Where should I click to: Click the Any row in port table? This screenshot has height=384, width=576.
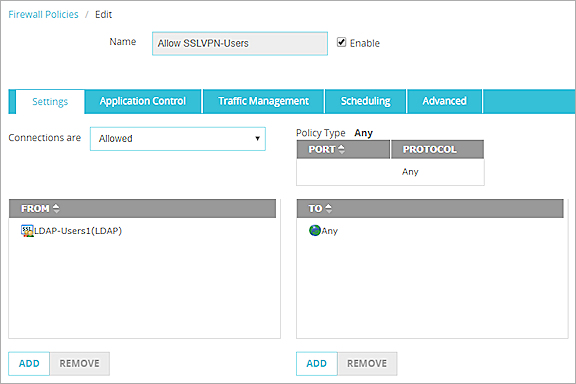(x=390, y=172)
